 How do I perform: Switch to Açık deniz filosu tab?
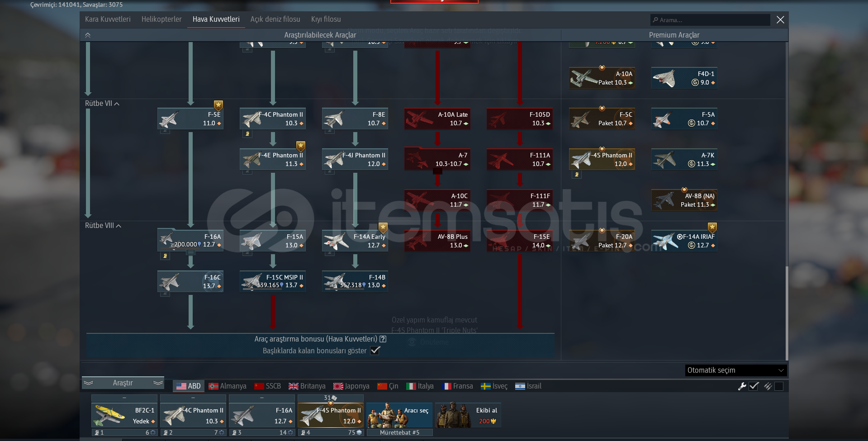(275, 19)
